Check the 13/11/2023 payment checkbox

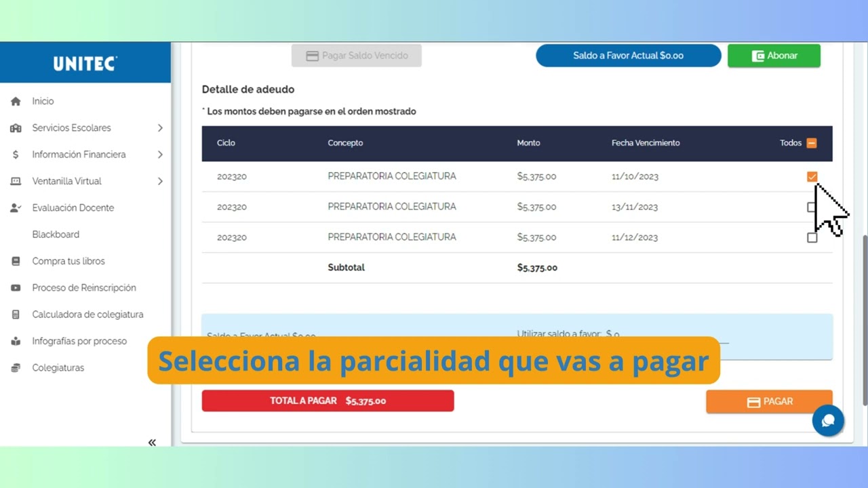812,207
